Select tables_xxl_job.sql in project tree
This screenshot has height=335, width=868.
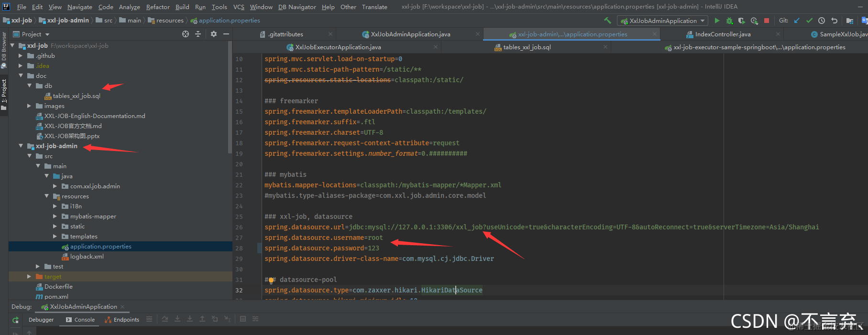[77, 96]
